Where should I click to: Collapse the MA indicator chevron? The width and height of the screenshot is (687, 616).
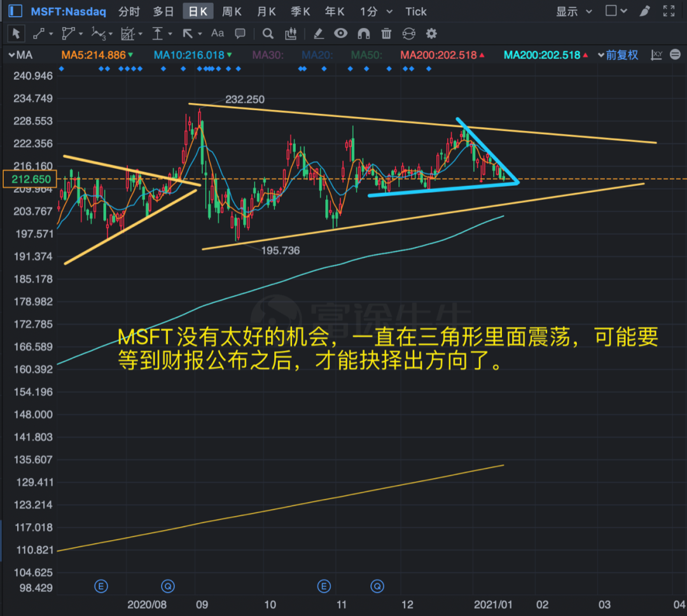point(12,55)
